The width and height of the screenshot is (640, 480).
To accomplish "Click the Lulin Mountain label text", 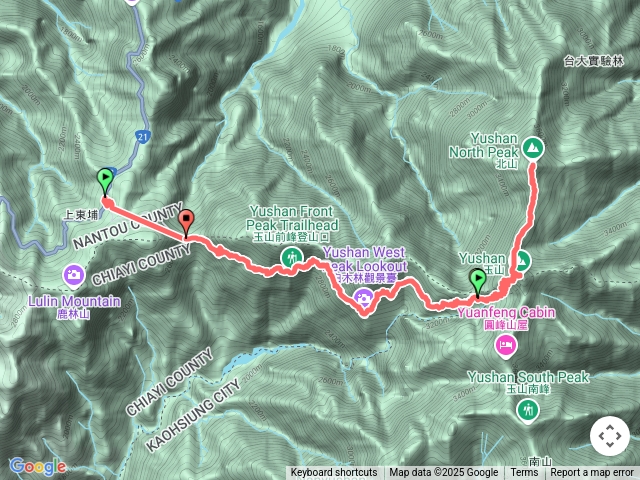I will [x=74, y=301].
